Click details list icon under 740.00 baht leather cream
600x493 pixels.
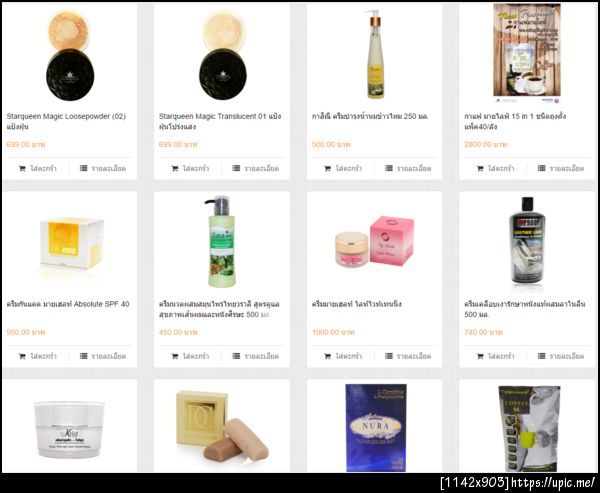(x=541, y=356)
